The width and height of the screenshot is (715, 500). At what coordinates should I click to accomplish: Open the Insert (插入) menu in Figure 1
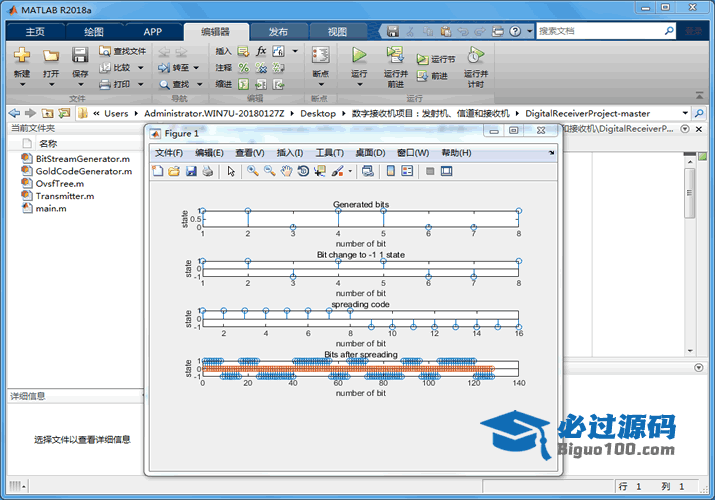(x=290, y=153)
